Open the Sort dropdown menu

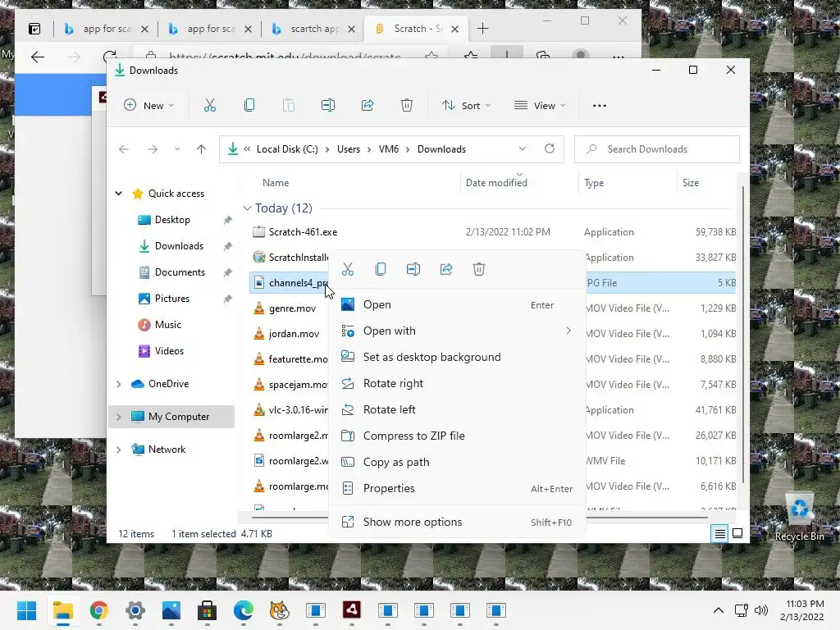click(466, 106)
